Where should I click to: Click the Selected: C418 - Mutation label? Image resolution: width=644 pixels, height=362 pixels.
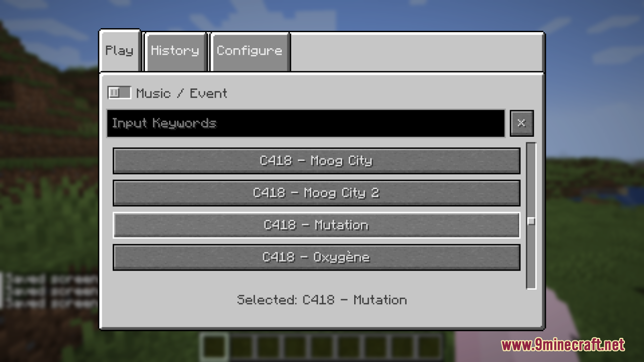(322, 300)
